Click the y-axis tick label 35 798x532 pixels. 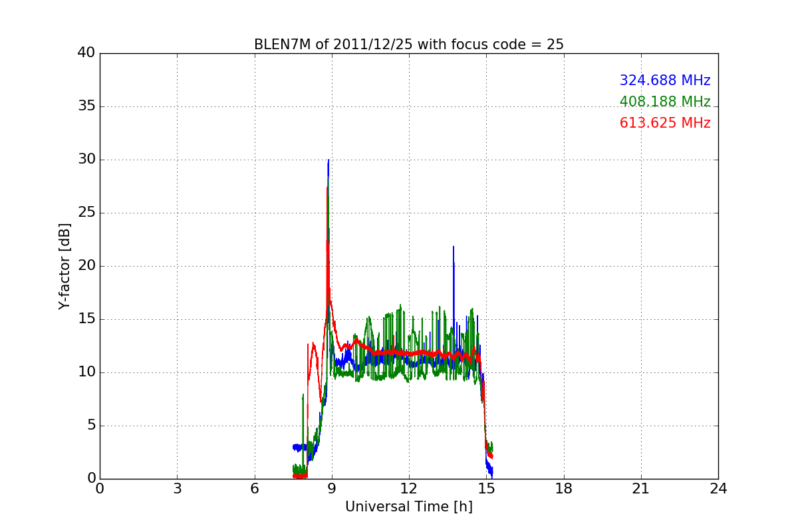pos(86,106)
